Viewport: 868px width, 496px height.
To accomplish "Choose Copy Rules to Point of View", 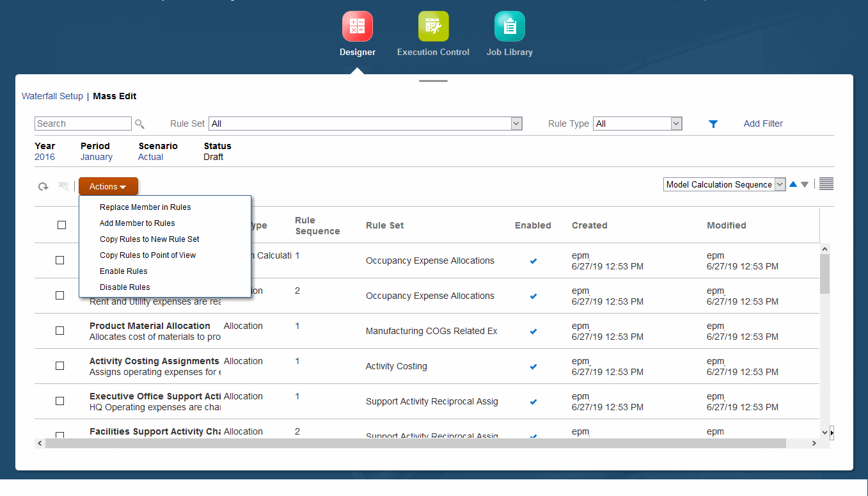I will tap(148, 255).
